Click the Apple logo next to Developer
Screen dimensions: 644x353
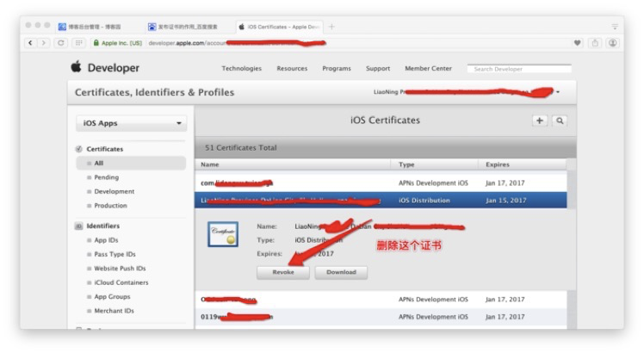coord(77,66)
